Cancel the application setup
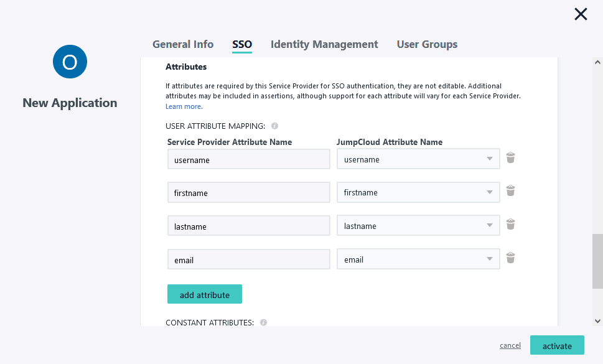 tap(510, 345)
